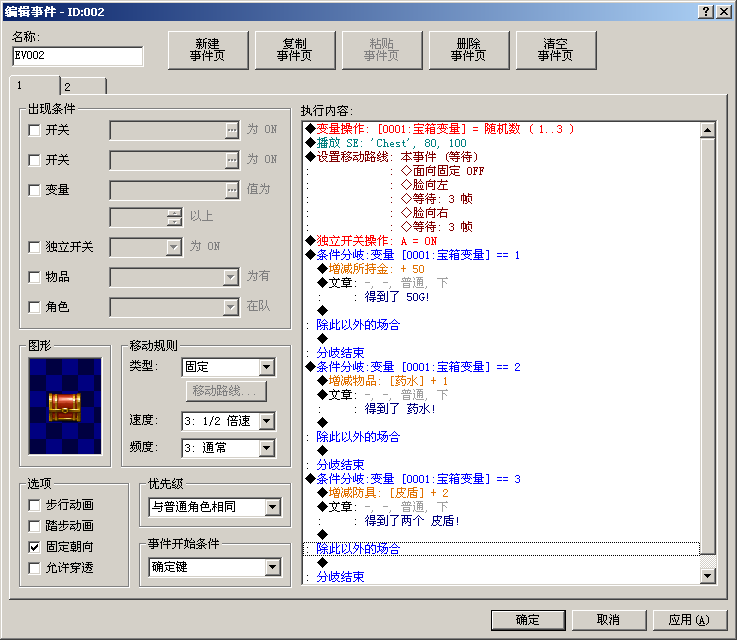
Task: Click the event name field EV002
Action: click(78, 56)
